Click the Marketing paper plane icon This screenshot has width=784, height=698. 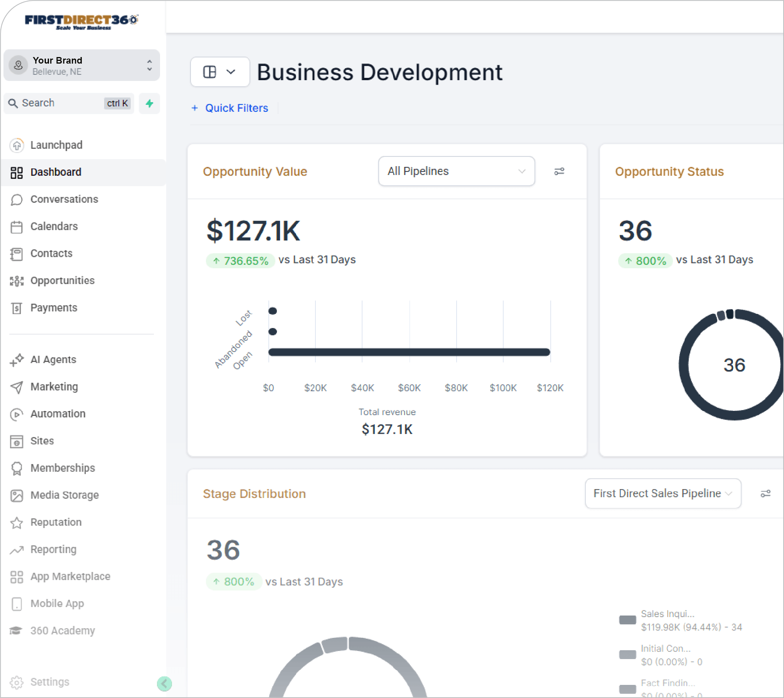pyautogui.click(x=17, y=387)
